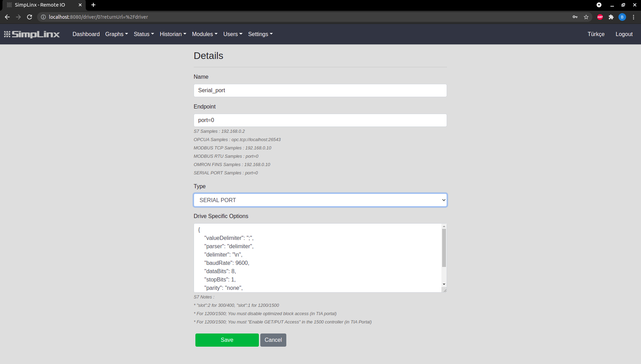Expand the Status menu
The image size is (641, 364).
point(144,34)
